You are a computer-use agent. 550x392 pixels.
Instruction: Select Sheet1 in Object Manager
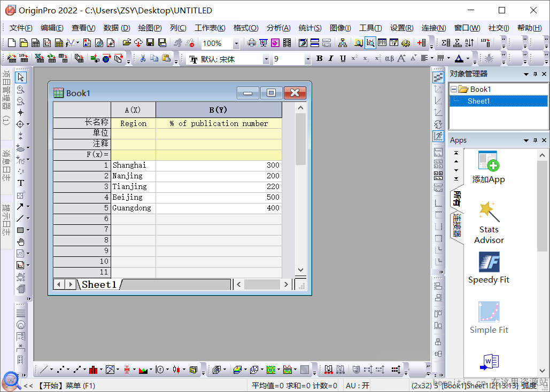(478, 101)
